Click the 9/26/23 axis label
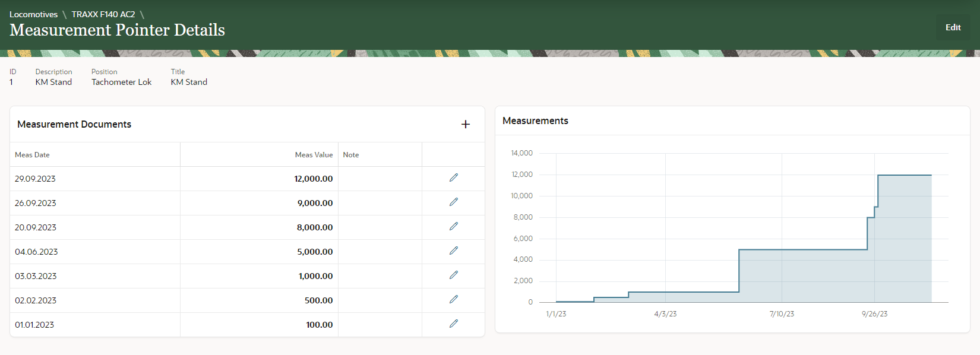980x355 pixels. pos(874,314)
